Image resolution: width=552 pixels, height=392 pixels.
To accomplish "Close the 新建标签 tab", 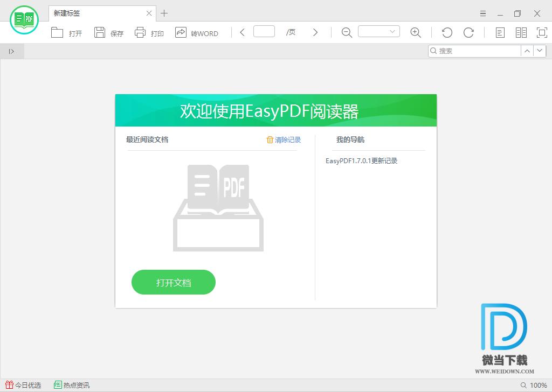I will click(x=149, y=13).
